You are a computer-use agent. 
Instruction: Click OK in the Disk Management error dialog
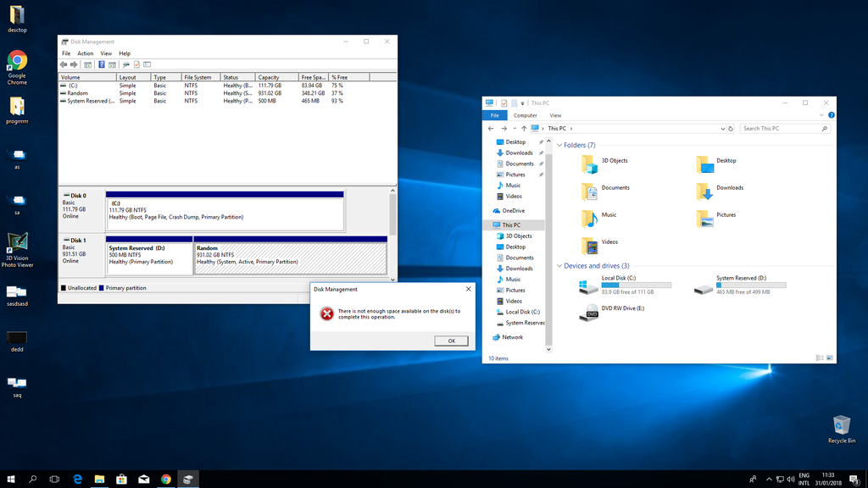point(451,341)
